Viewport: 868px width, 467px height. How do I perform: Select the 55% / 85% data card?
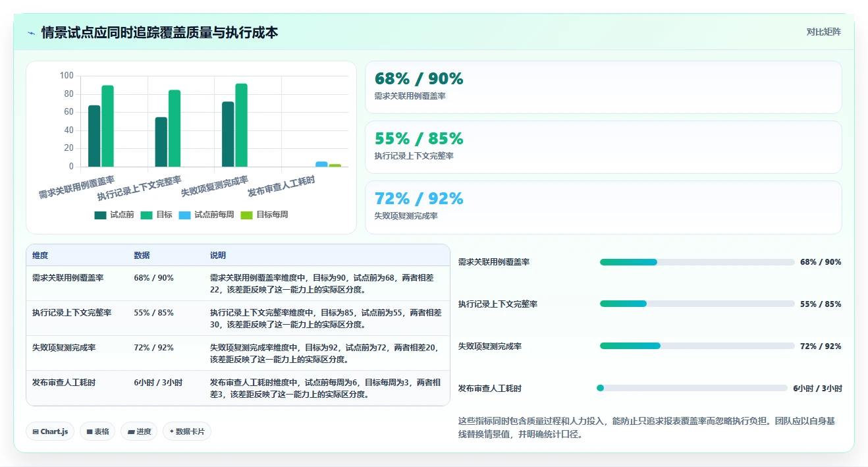pyautogui.click(x=603, y=148)
